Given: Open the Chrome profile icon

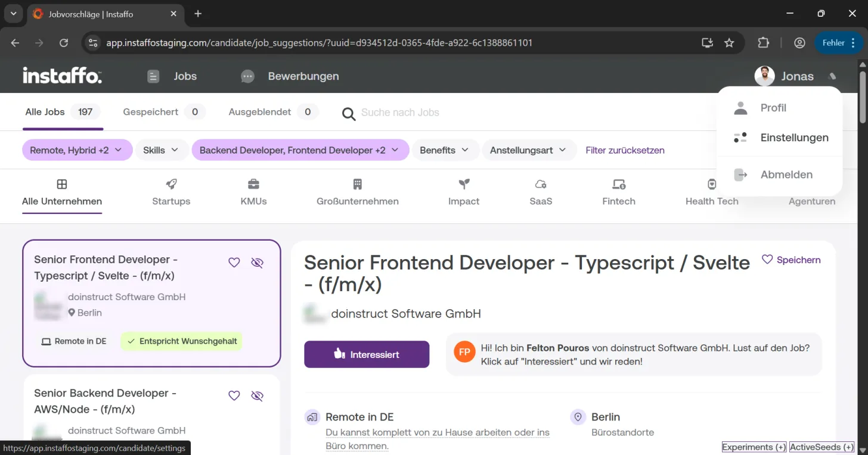Looking at the screenshot, I should [x=799, y=43].
